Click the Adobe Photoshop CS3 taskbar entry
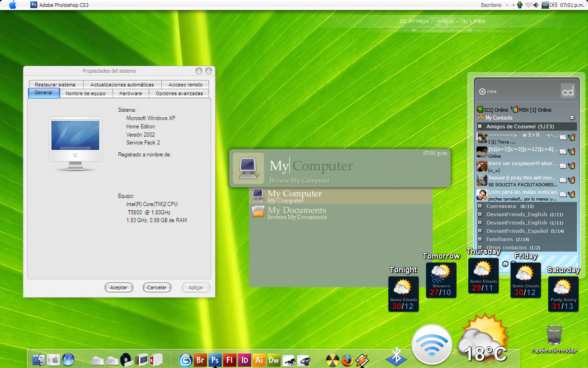The image size is (588, 368). coord(60,5)
